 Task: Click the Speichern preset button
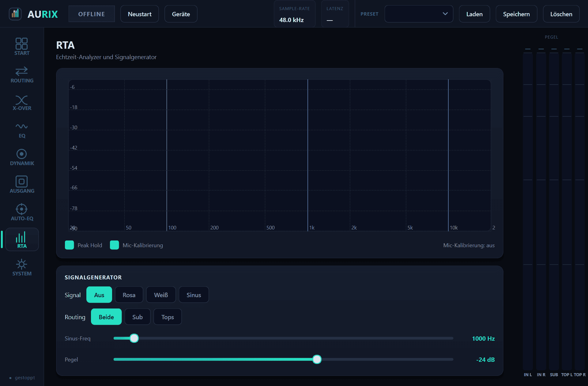pos(516,14)
